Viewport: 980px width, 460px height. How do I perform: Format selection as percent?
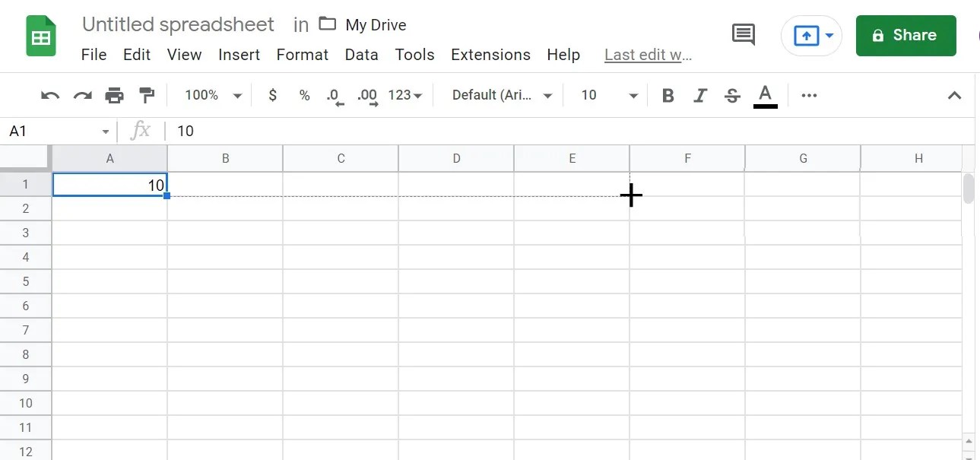coord(303,95)
